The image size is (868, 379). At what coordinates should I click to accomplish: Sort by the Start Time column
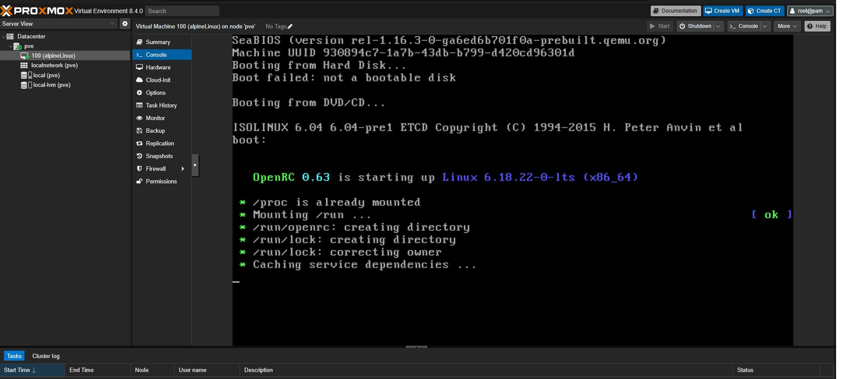[x=32, y=370]
